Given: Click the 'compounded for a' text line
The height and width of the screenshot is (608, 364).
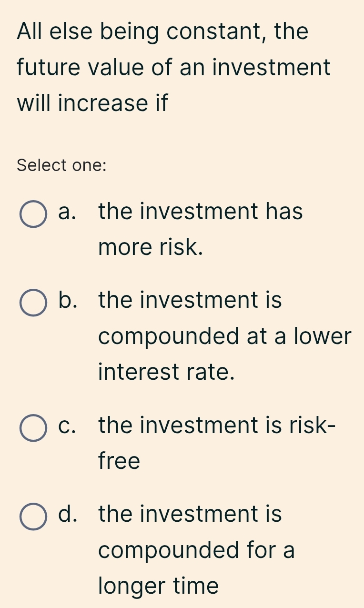Looking at the screenshot, I should (197, 550).
